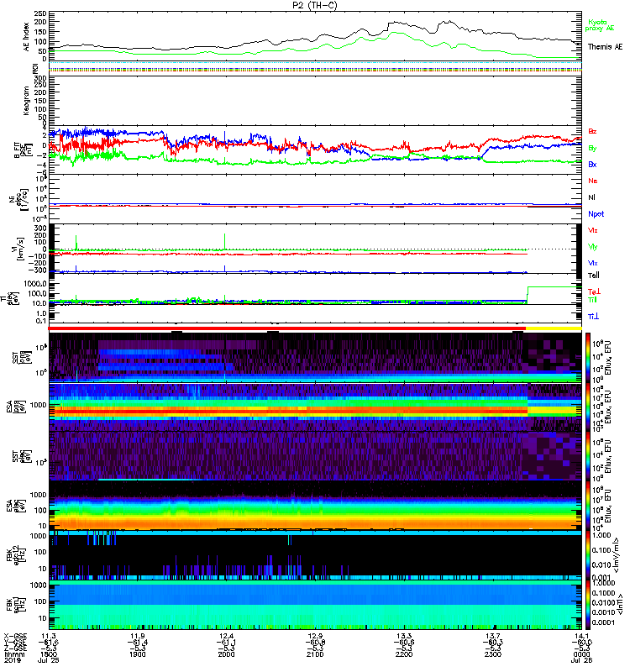
Task: Select the X-GSE value 12.9
Action: (315, 636)
